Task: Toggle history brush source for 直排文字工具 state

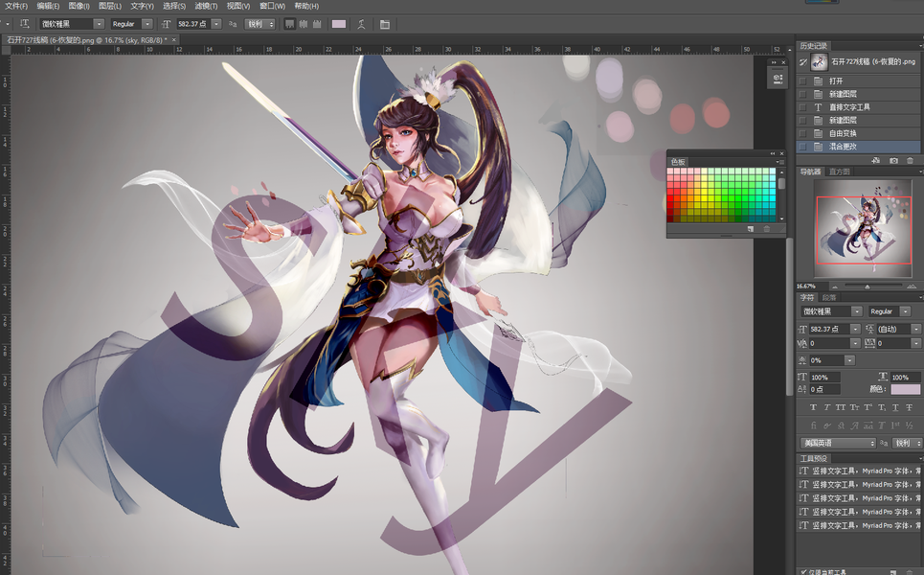Action: click(x=802, y=107)
